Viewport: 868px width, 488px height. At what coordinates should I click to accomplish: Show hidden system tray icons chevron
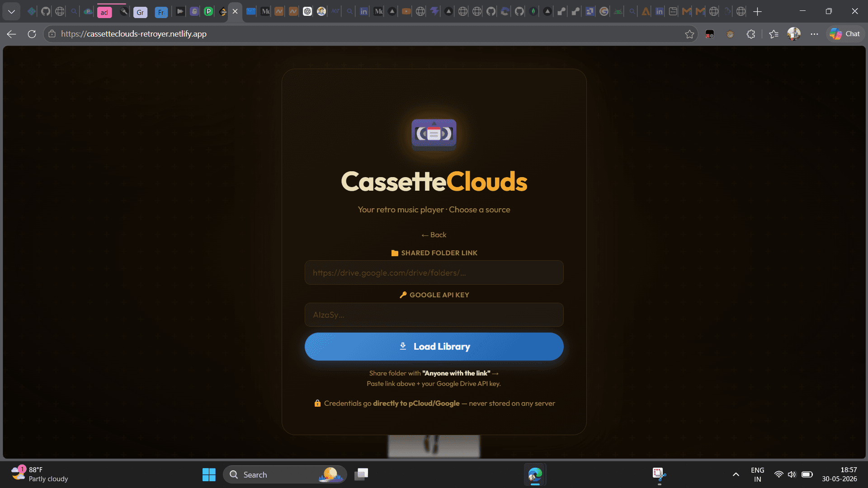(736, 474)
